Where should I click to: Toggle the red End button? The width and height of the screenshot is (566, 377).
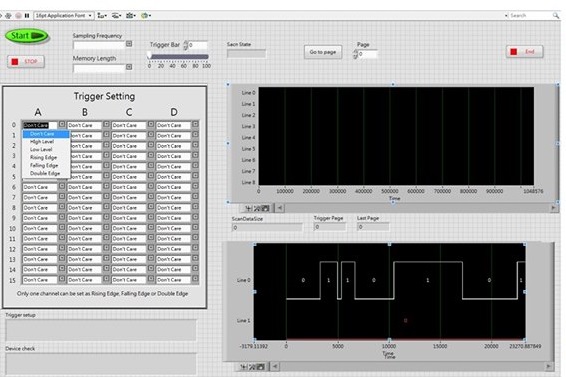click(524, 52)
